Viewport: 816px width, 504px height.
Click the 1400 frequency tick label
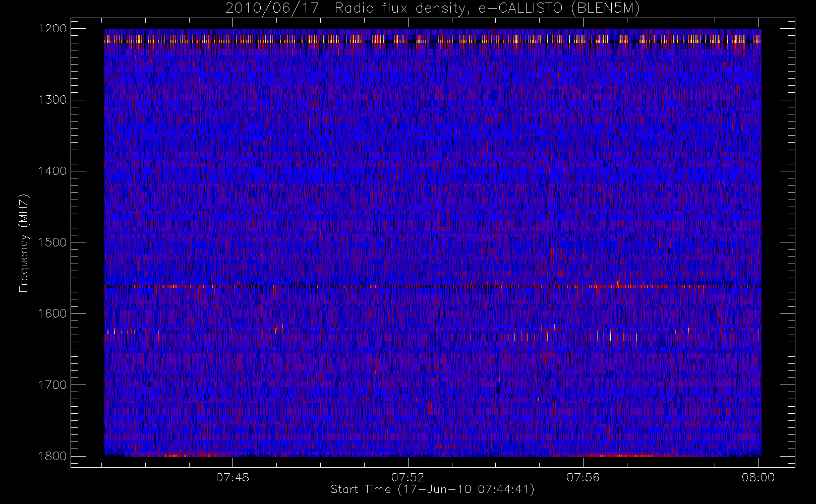coord(52,171)
